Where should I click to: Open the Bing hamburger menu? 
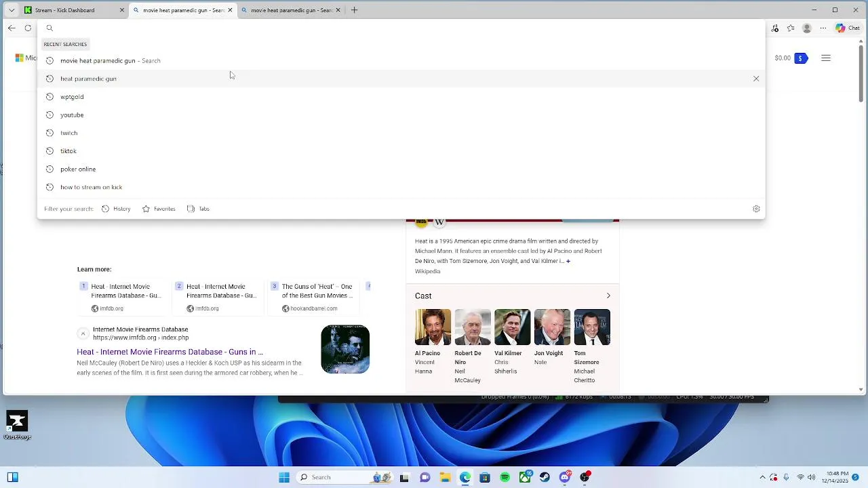click(826, 58)
